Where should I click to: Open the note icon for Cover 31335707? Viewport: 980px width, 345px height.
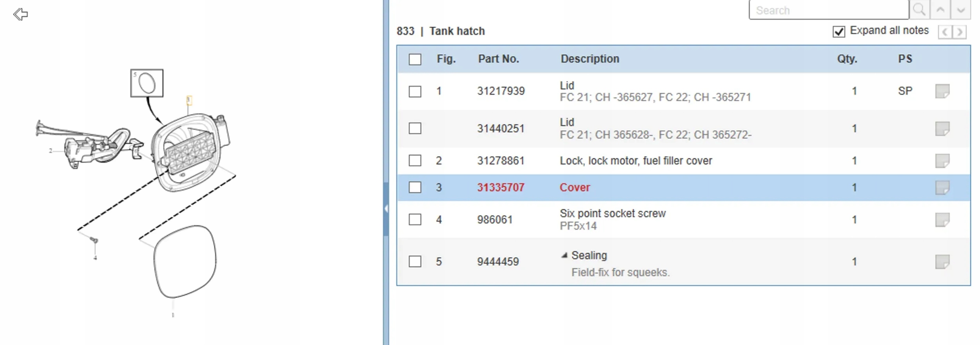[x=942, y=188]
